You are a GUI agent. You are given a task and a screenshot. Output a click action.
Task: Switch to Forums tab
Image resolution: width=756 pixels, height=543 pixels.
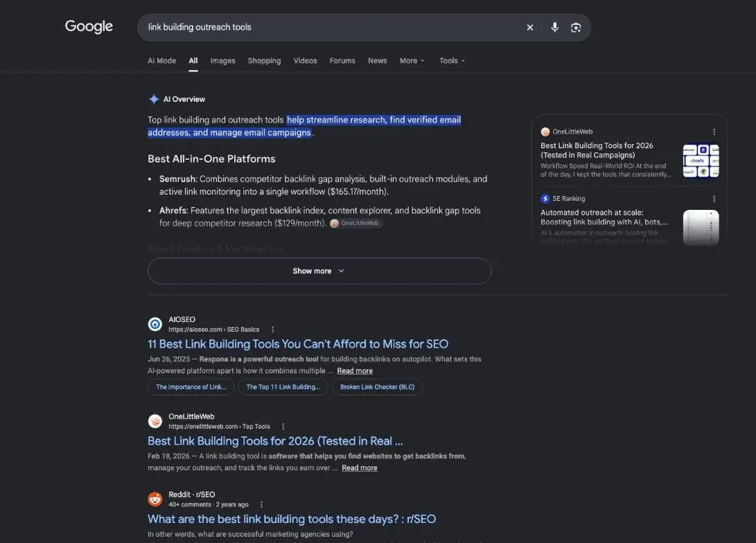point(342,61)
